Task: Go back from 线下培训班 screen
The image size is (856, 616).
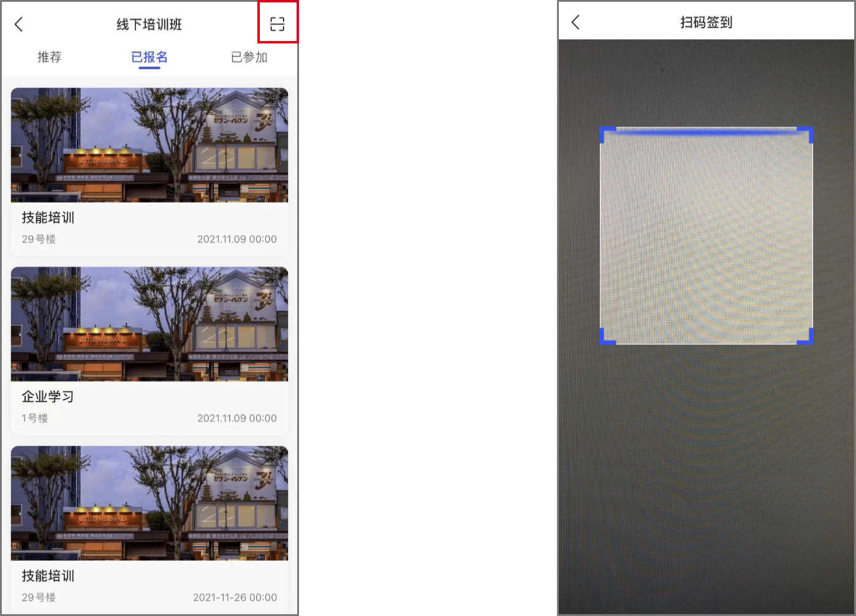Action: pos(18,24)
